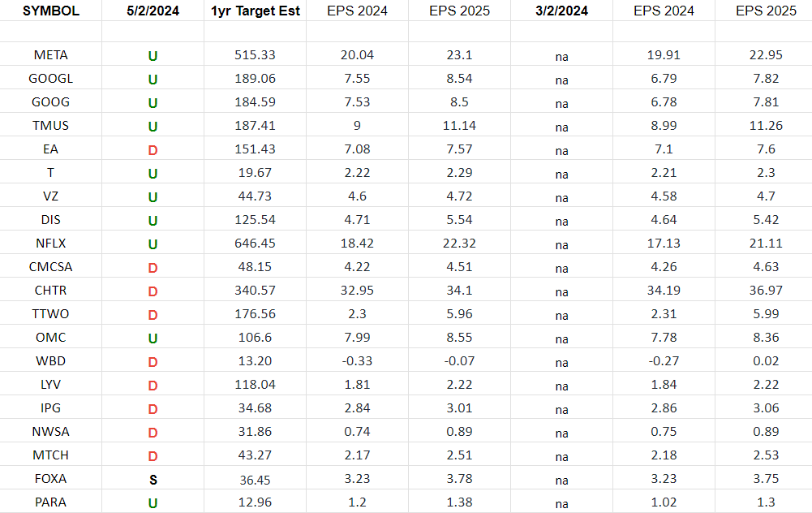
Task: Click the FOXA symbol cell
Action: tap(51, 479)
